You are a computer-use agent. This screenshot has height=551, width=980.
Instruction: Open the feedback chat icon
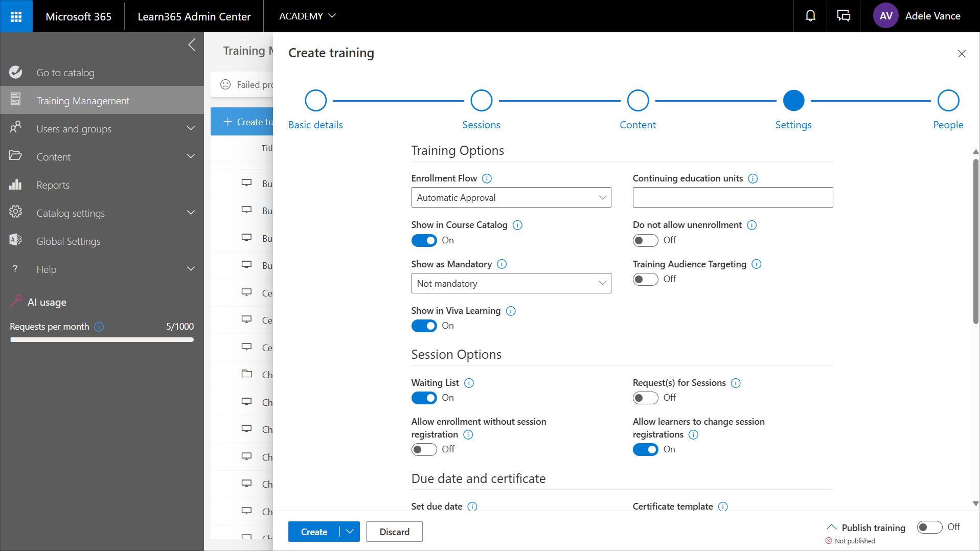tap(844, 16)
